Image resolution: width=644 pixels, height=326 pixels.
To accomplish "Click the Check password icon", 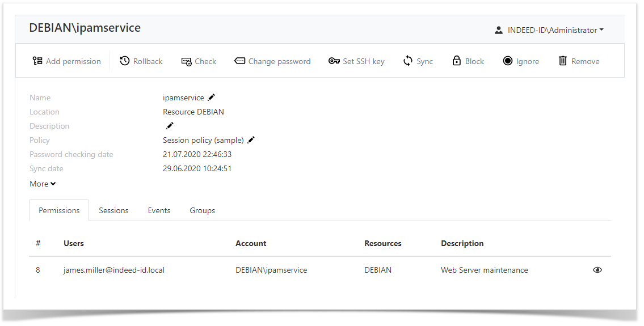I will click(186, 62).
